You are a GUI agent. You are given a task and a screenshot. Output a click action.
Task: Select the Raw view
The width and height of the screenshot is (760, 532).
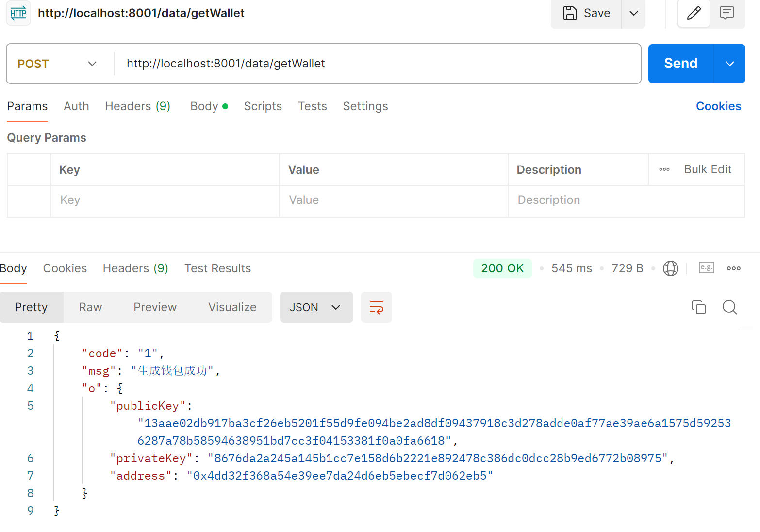click(x=91, y=307)
